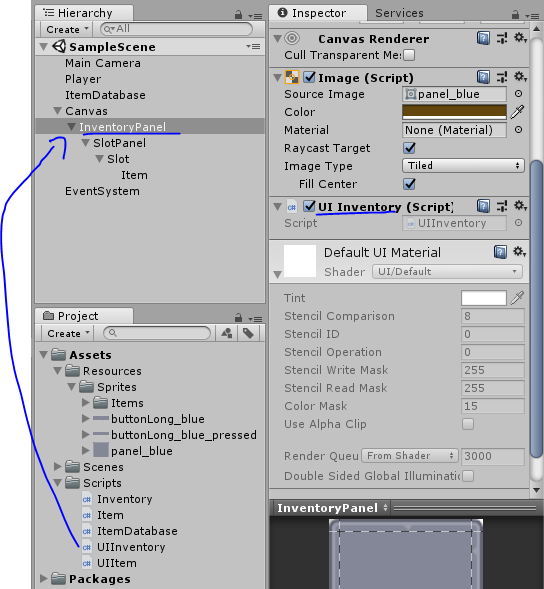
Task: Select Main Camera in Hierarchy
Action: pyautogui.click(x=103, y=63)
